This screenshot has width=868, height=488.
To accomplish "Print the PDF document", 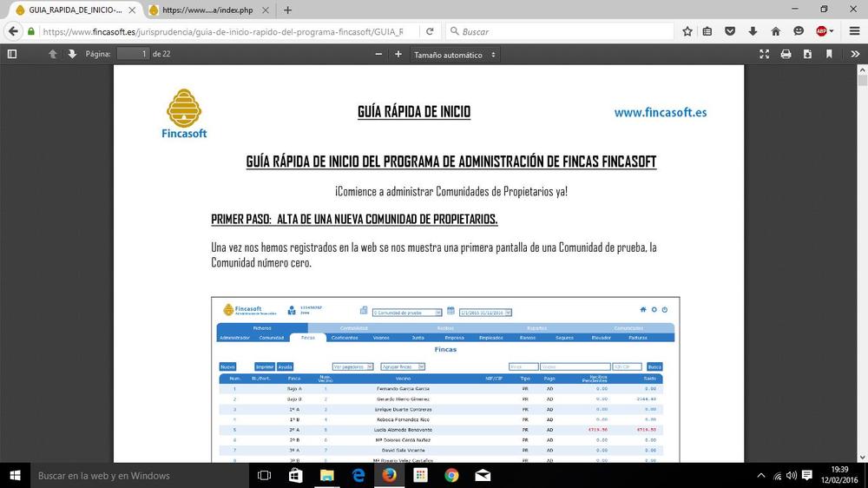I will point(786,54).
